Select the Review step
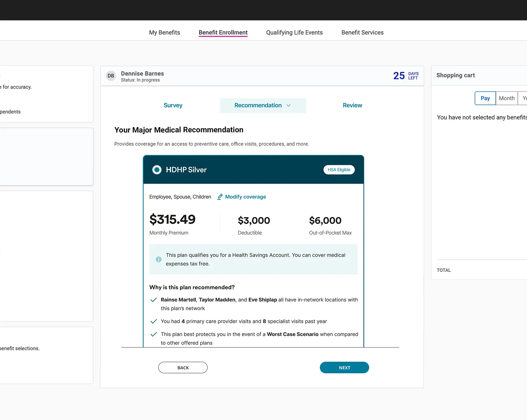Viewport: 527px width, 420px height. tap(352, 105)
